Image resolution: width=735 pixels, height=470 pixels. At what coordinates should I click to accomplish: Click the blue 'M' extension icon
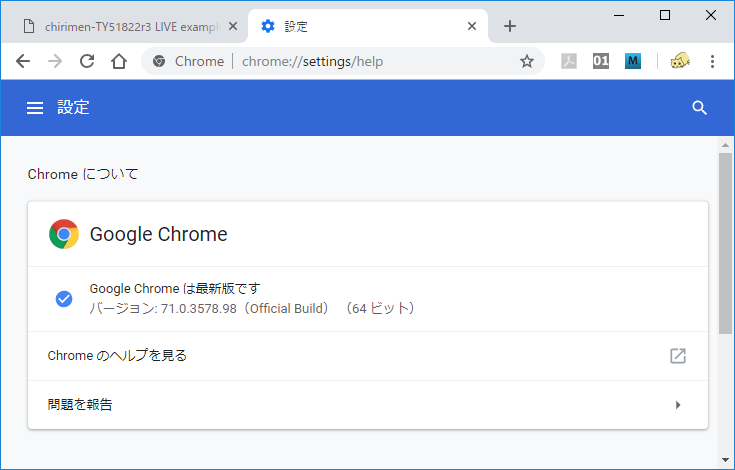pos(633,61)
